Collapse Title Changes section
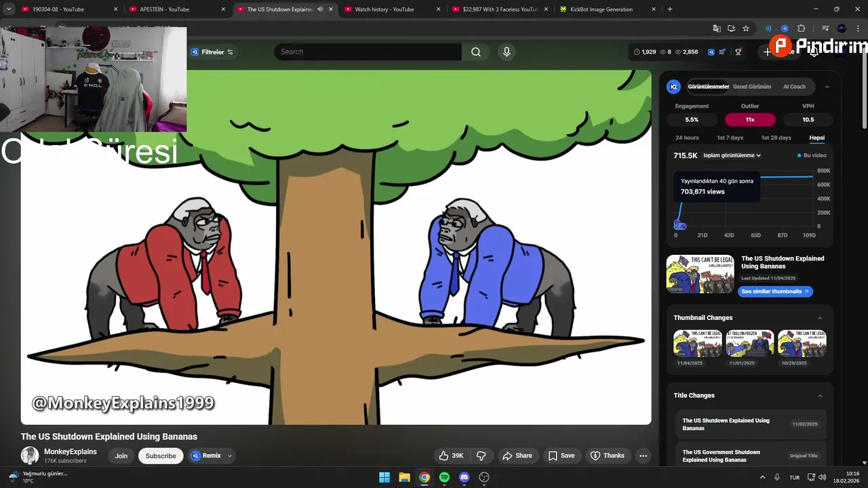The image size is (868, 488). (x=820, y=396)
